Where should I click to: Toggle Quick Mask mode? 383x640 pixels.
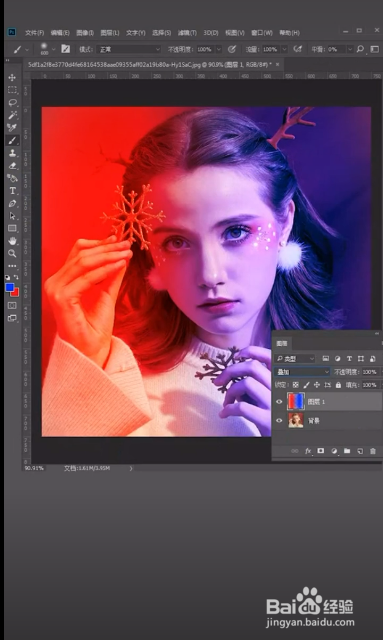(x=12, y=305)
